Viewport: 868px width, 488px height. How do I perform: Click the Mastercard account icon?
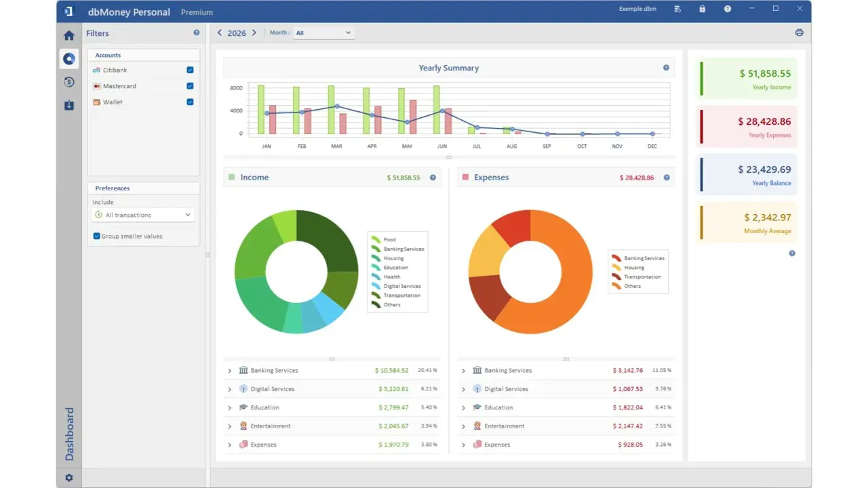pos(96,86)
